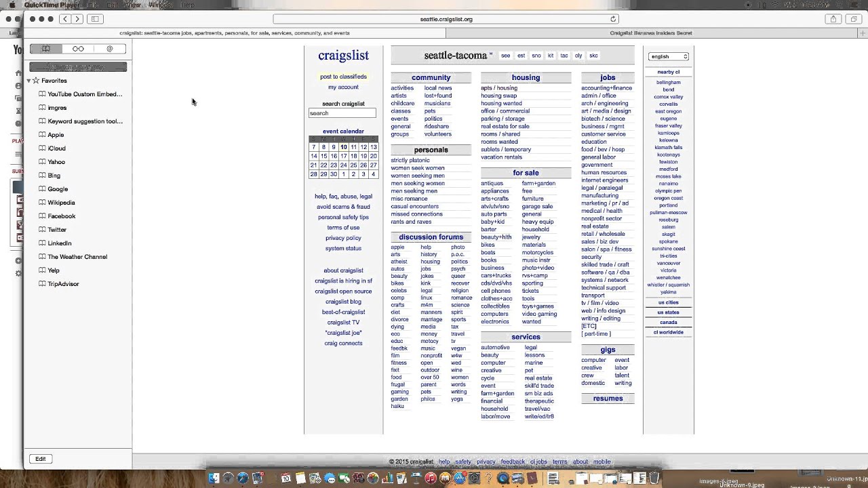Open Finder from the Dock
This screenshot has width=868, height=488.
pos(214,479)
